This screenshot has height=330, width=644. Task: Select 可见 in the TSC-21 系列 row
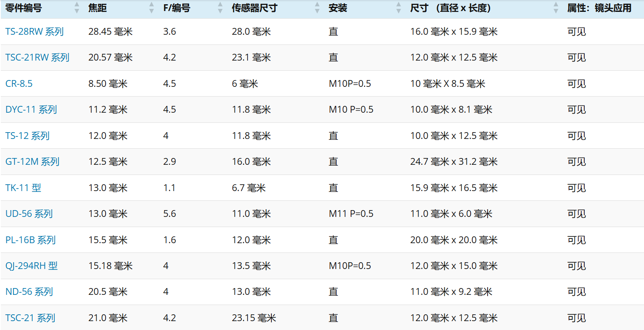pyautogui.click(x=577, y=318)
